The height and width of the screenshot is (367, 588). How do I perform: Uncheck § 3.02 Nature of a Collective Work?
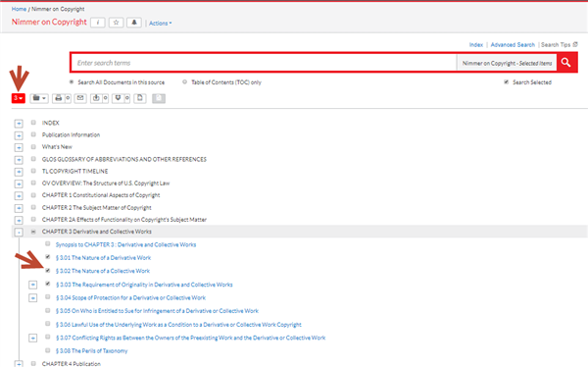click(48, 270)
